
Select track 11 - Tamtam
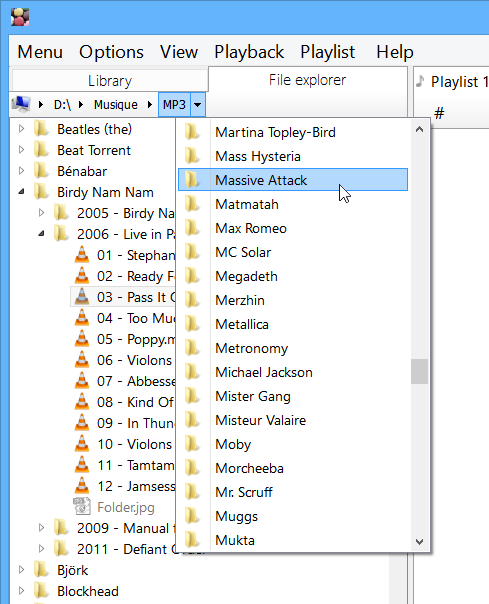pos(136,465)
